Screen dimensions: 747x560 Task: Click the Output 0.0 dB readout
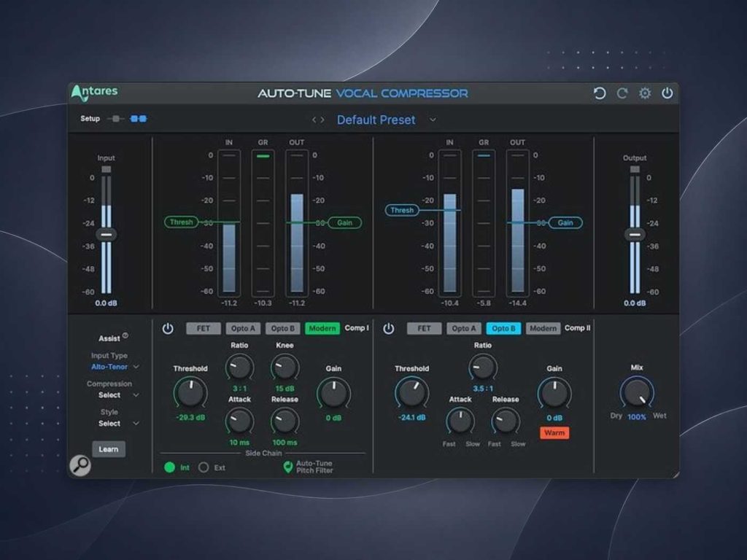coord(635,303)
